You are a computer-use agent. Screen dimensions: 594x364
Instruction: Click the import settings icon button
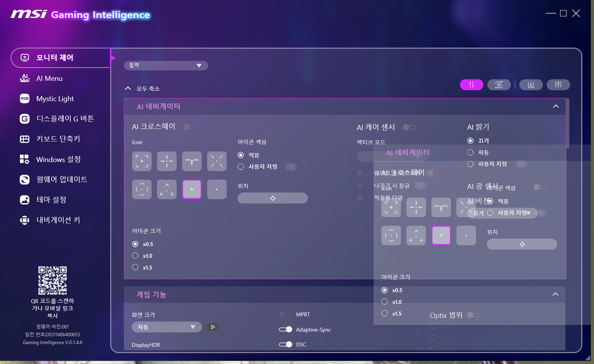[531, 85]
